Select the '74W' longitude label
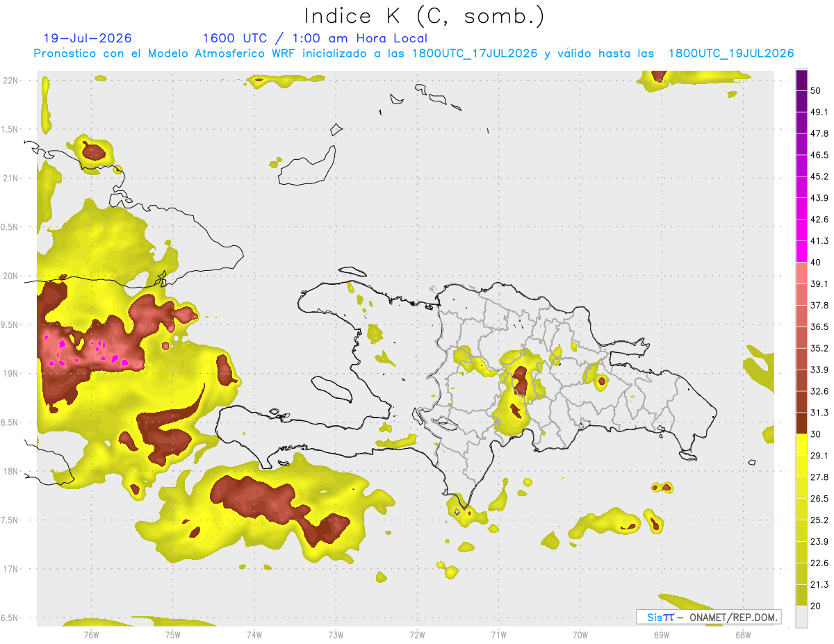The image size is (834, 644). (254, 634)
